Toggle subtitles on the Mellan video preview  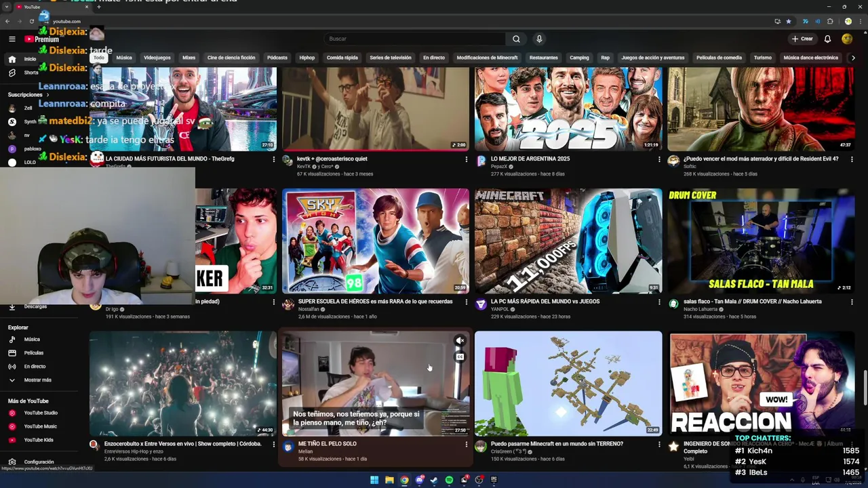(460, 357)
